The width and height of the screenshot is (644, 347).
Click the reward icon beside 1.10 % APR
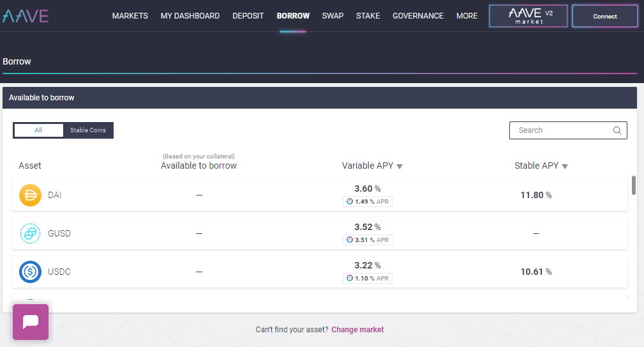click(x=350, y=279)
